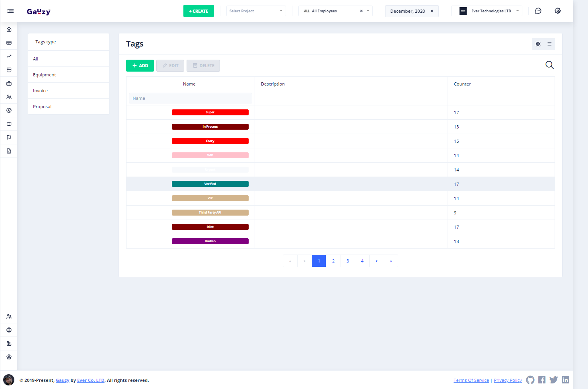Image resolution: width=588 pixels, height=389 pixels.
Task: Clear the December, 2020 date selection
Action: pos(432,11)
